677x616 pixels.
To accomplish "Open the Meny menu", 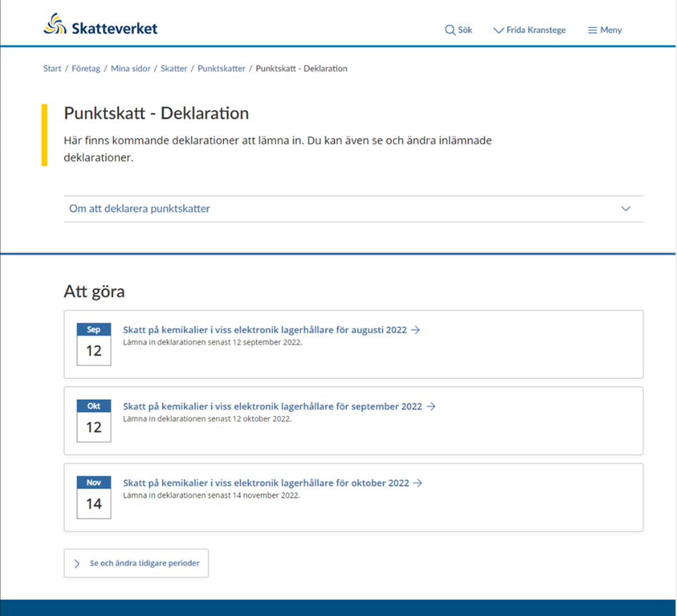I will click(609, 30).
